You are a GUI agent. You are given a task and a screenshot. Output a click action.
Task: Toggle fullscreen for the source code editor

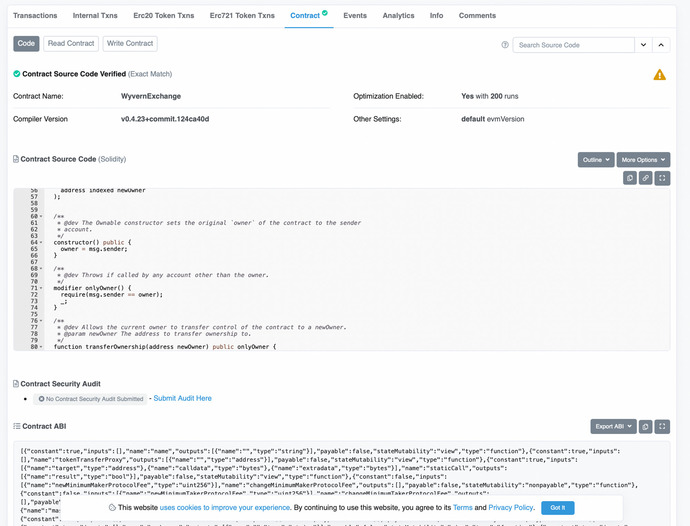click(662, 178)
